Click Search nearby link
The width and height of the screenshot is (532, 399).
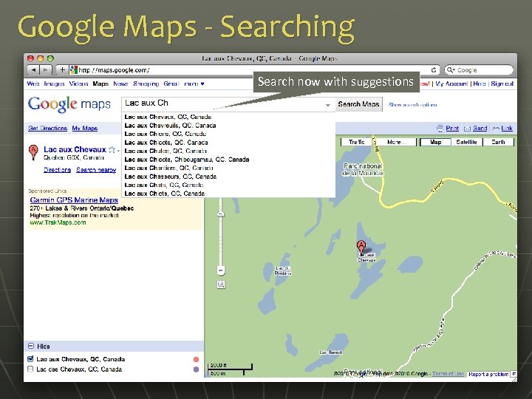coord(96,170)
